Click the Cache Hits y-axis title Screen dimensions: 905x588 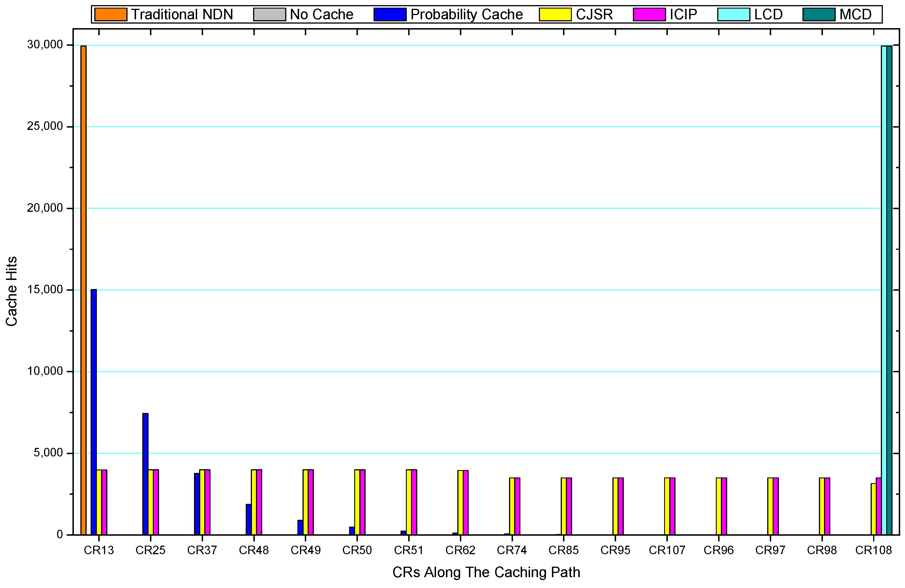click(x=11, y=291)
